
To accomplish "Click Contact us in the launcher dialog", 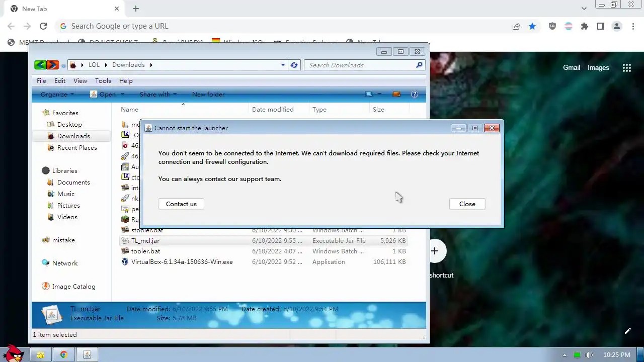I will click(181, 204).
